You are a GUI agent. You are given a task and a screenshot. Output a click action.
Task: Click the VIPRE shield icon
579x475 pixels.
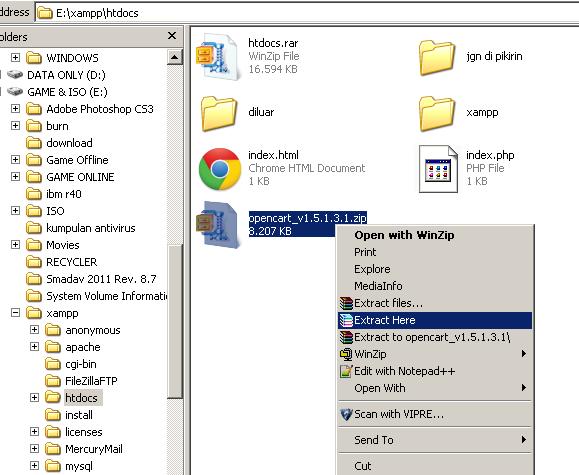coord(346,414)
